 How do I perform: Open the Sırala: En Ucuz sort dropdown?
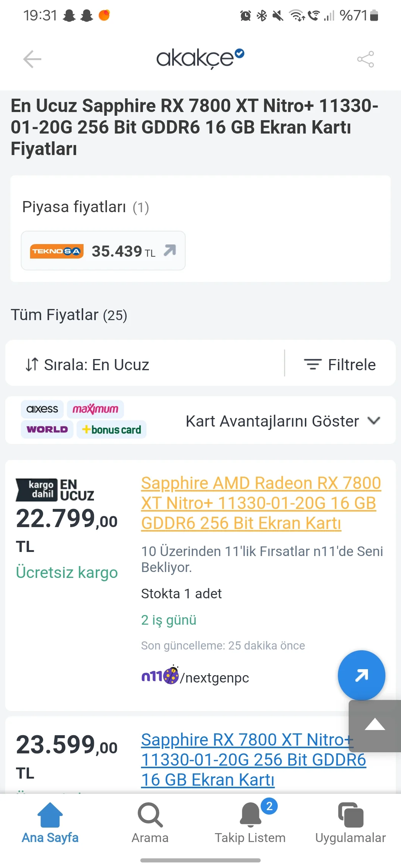pos(88,365)
